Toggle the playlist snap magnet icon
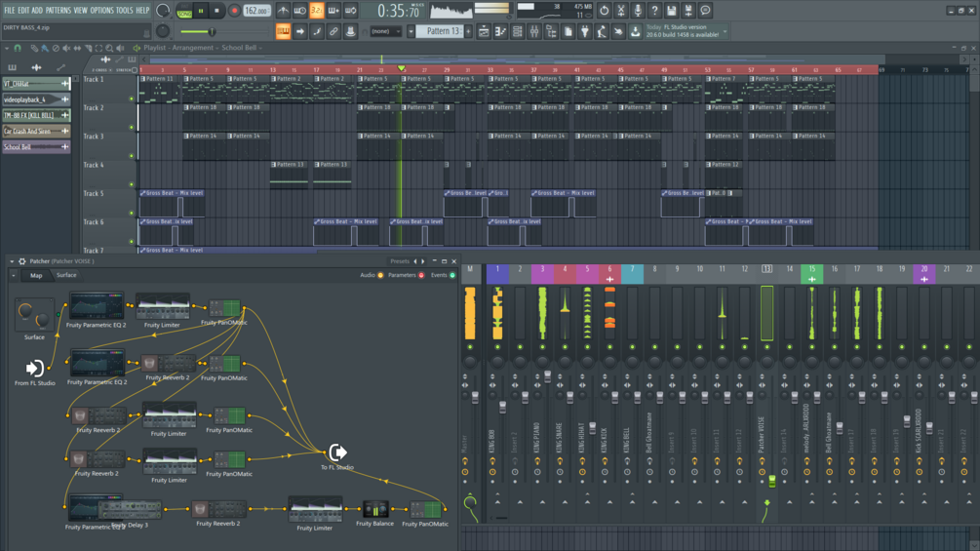The width and height of the screenshot is (980, 551). coord(18,48)
